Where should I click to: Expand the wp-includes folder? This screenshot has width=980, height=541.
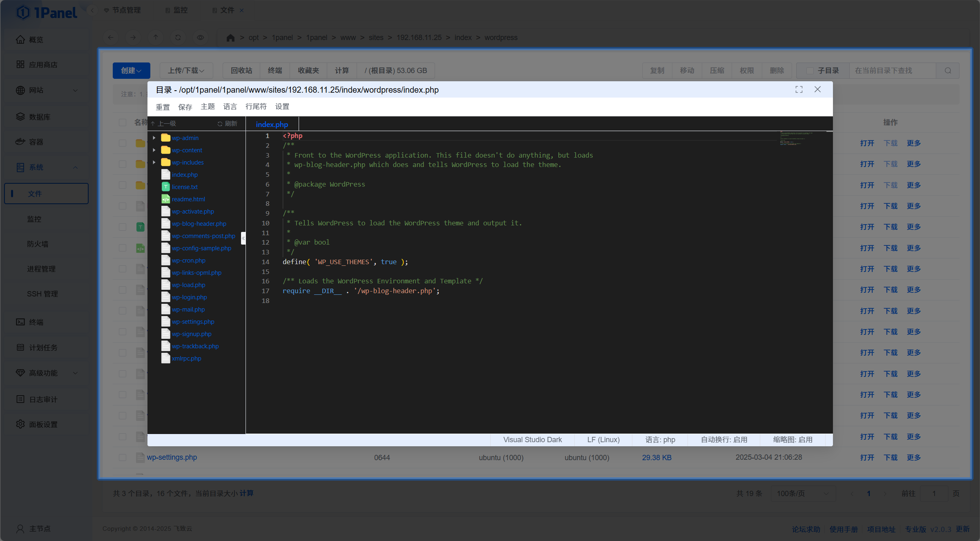[x=154, y=163]
